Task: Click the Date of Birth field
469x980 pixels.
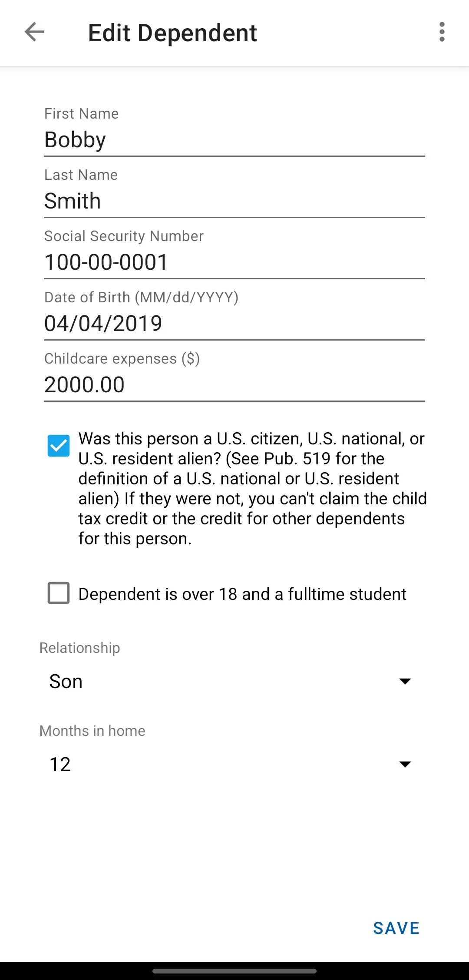Action: (x=234, y=324)
